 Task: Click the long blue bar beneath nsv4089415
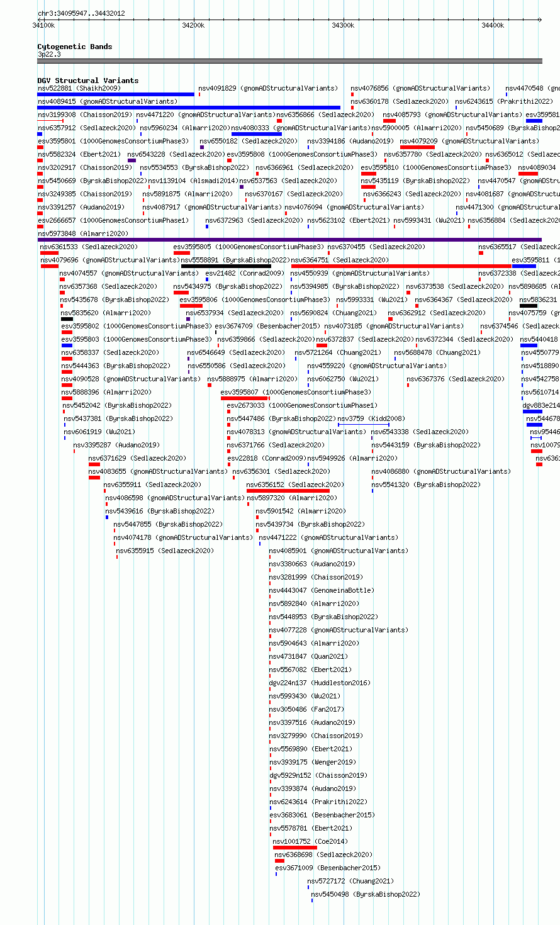(x=189, y=108)
